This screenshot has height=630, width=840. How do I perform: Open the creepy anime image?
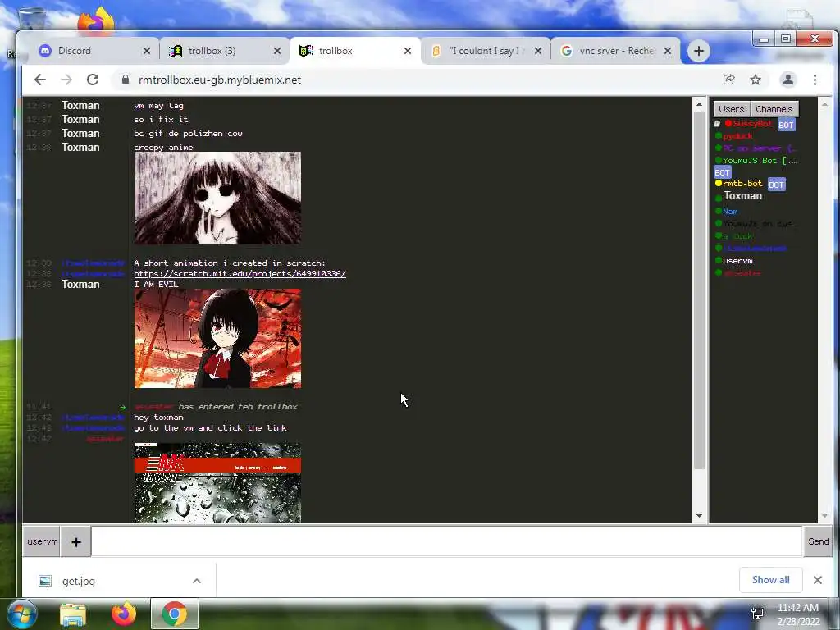pyautogui.click(x=217, y=199)
